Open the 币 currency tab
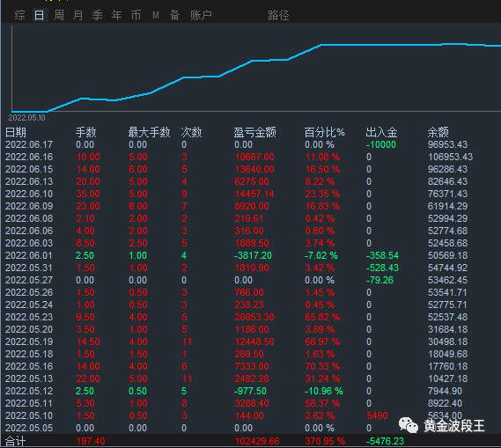This screenshot has height=448, width=501. 136,15
